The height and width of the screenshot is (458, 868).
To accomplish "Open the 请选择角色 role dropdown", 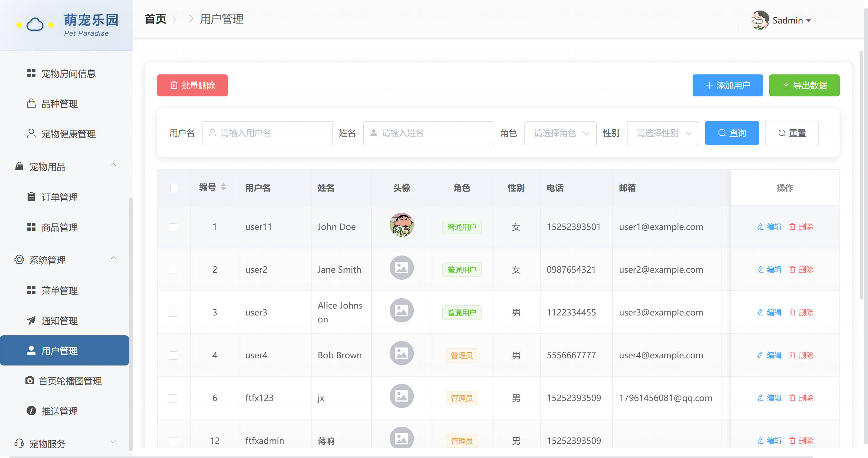I will point(560,133).
